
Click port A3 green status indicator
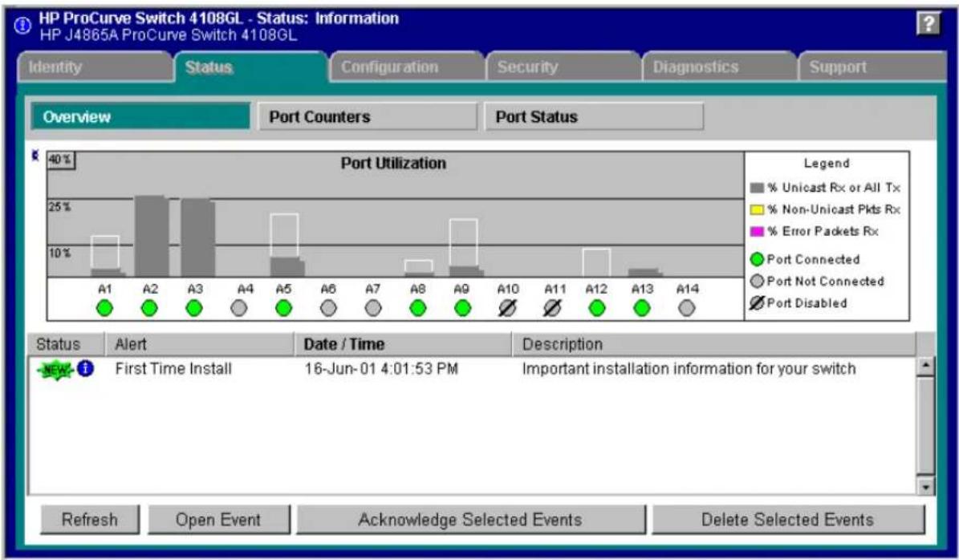pyautogui.click(x=194, y=309)
